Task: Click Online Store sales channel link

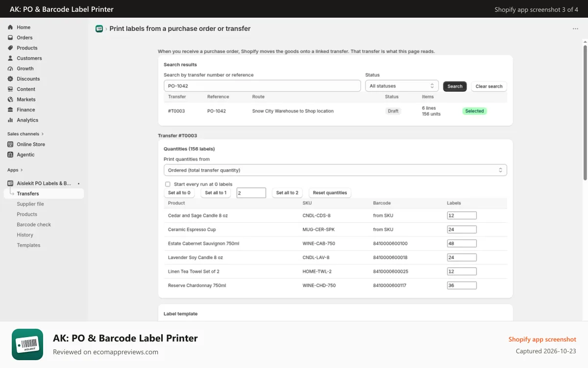Action: pyautogui.click(x=31, y=144)
